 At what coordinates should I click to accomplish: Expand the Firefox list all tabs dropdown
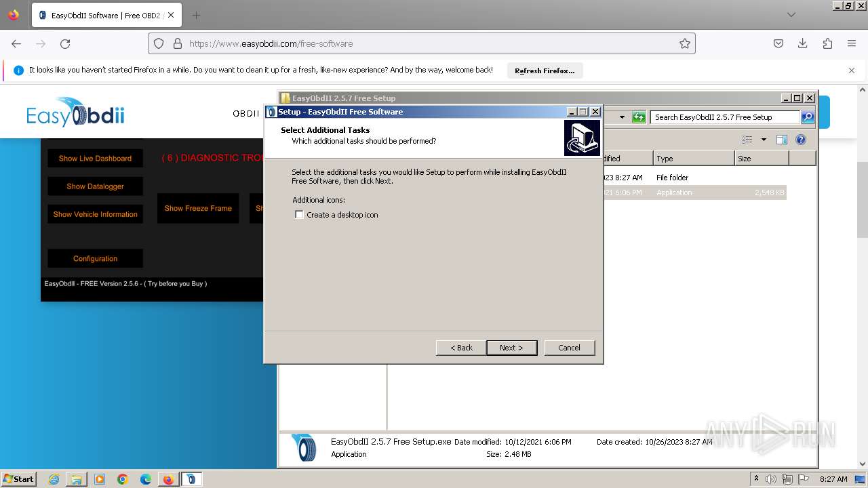pos(791,15)
